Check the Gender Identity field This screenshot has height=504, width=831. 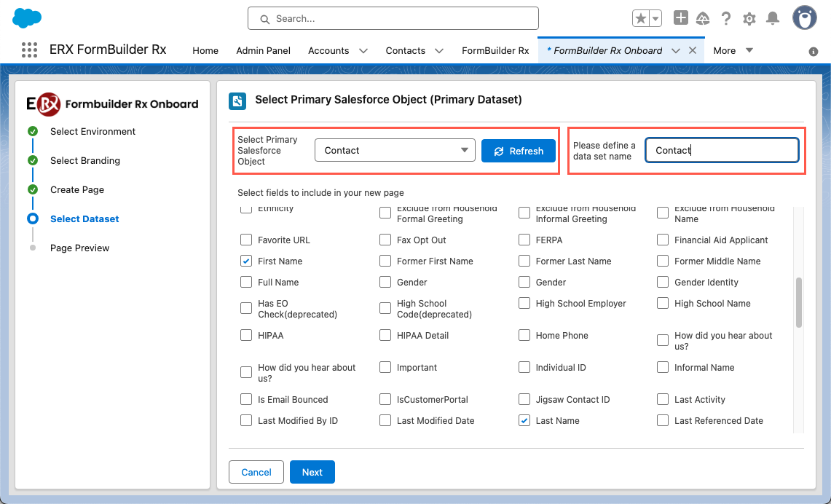click(x=663, y=283)
